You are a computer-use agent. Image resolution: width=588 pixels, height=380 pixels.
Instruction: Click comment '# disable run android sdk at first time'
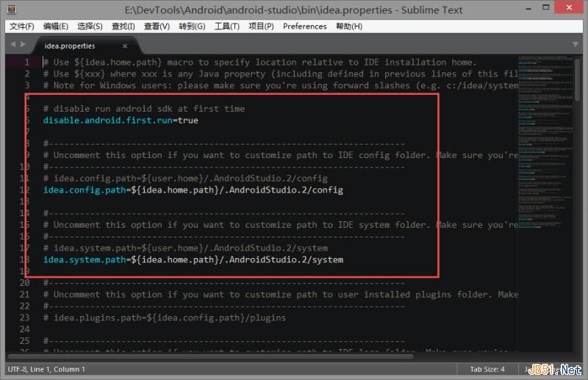(144, 109)
